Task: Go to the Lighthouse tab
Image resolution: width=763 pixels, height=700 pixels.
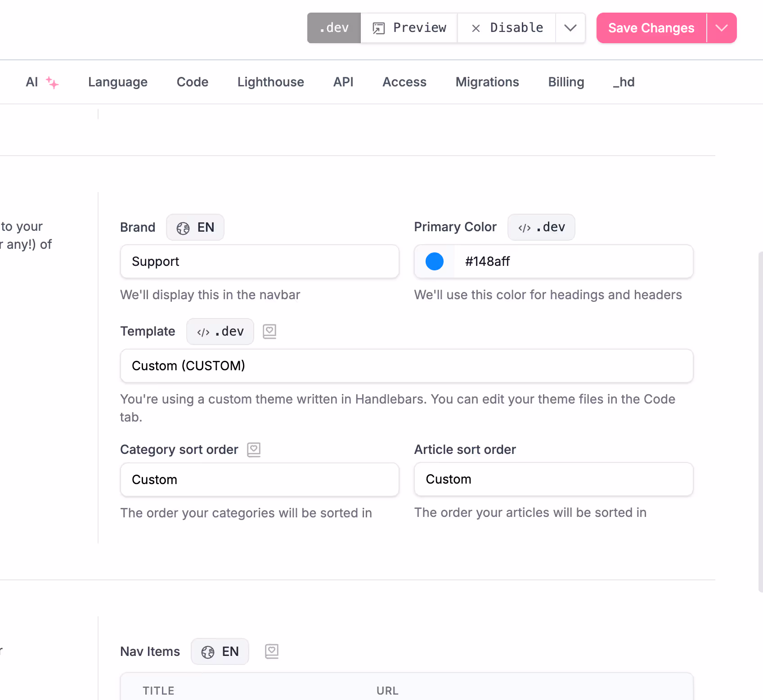Action: tap(271, 82)
